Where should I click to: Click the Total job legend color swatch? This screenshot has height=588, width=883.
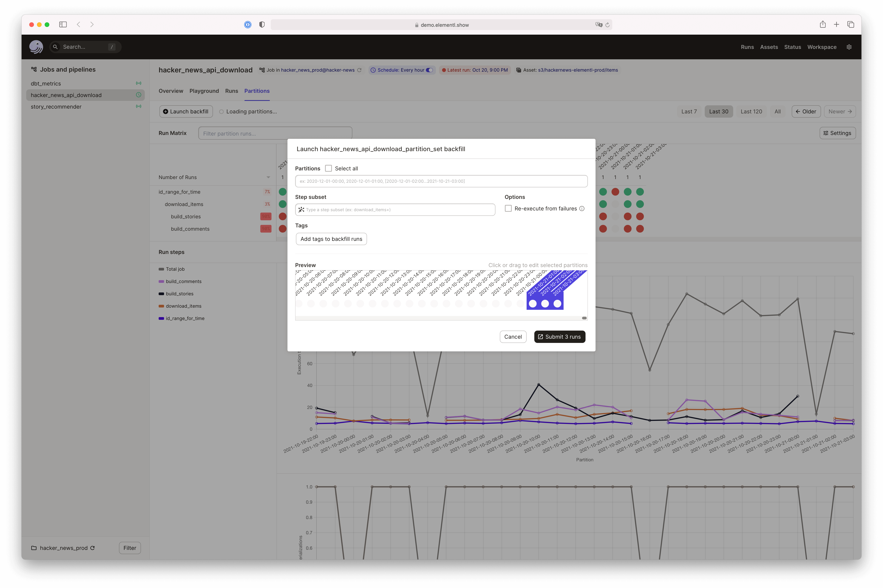point(161,269)
